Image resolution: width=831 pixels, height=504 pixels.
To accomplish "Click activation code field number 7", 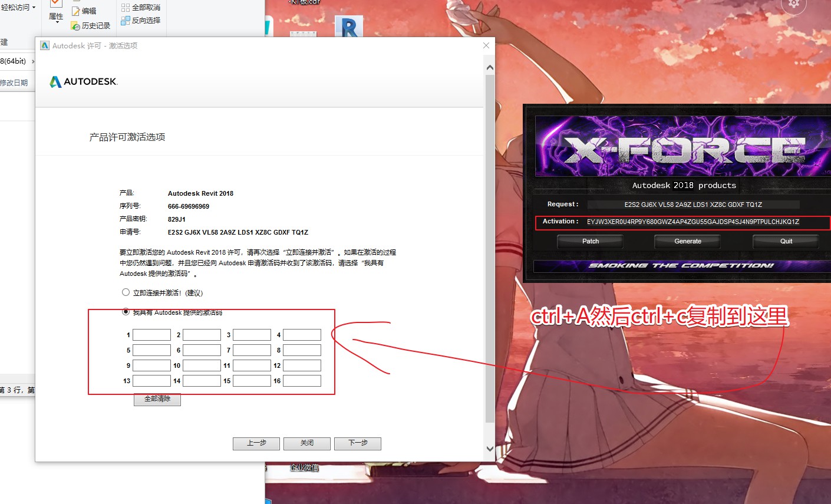I will [x=252, y=350].
